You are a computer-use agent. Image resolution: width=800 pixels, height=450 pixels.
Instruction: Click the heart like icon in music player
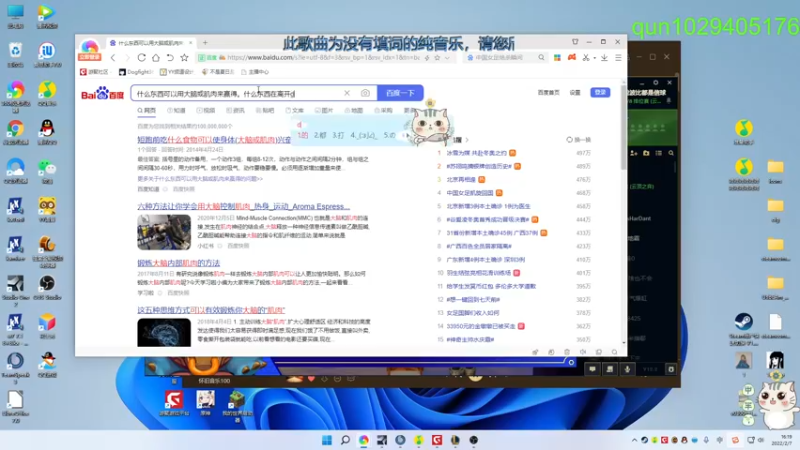click(x=311, y=379)
